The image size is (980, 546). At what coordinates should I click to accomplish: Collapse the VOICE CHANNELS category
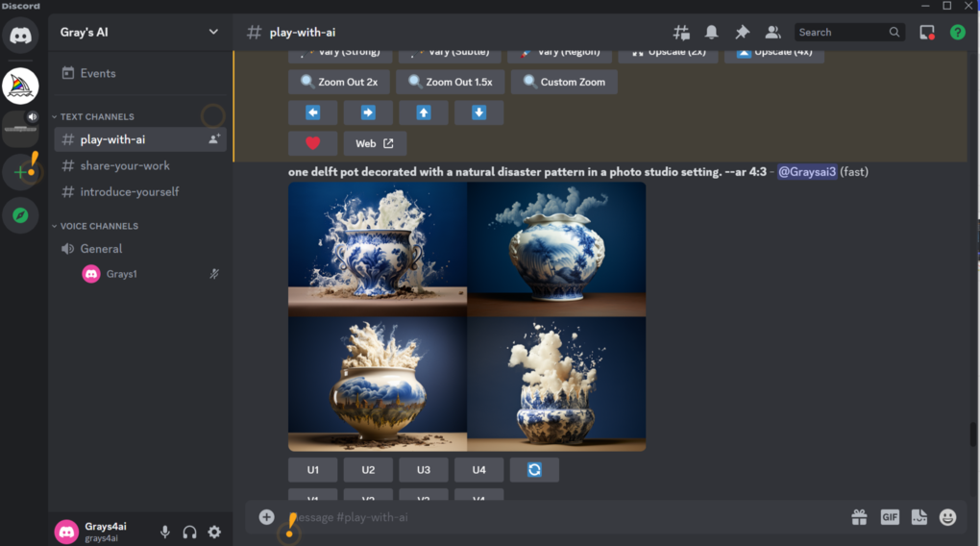99,226
